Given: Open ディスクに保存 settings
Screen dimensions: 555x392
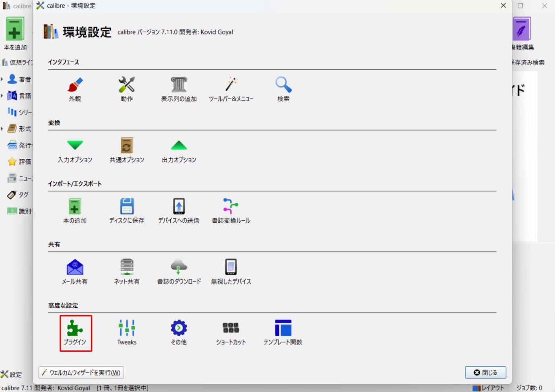Looking at the screenshot, I should pos(127,211).
